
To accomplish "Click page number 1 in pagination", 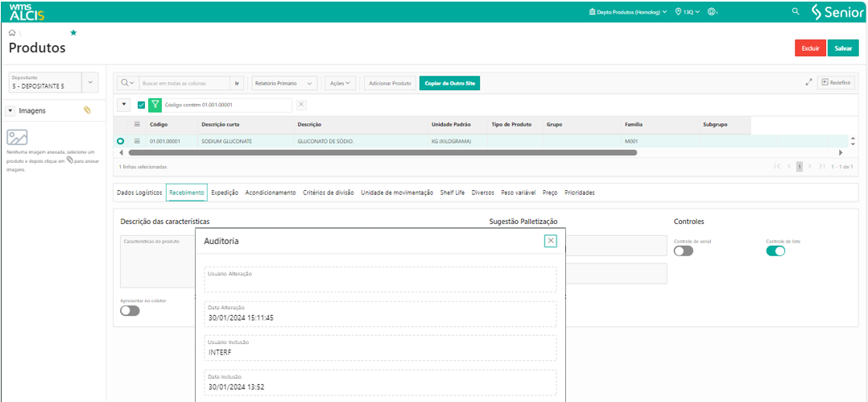I will (x=800, y=166).
